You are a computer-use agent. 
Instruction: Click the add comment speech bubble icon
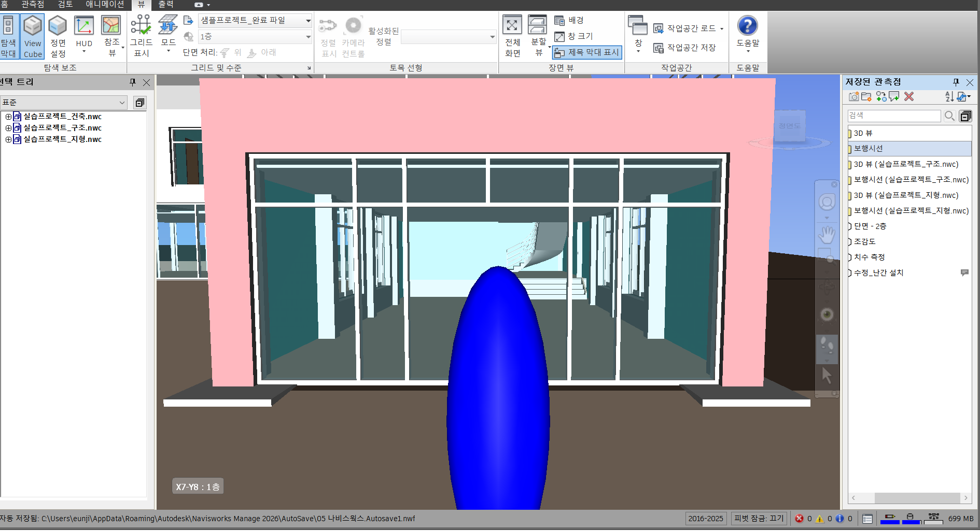point(894,97)
